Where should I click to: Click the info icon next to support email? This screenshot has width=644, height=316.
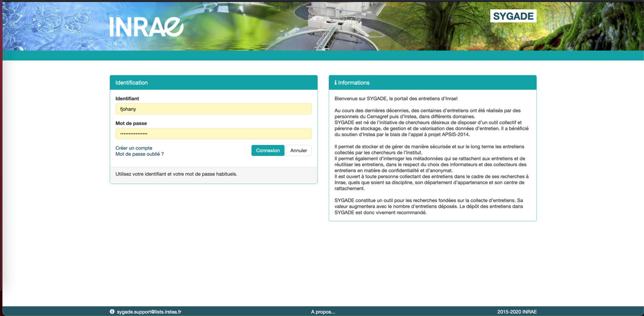tap(112, 312)
